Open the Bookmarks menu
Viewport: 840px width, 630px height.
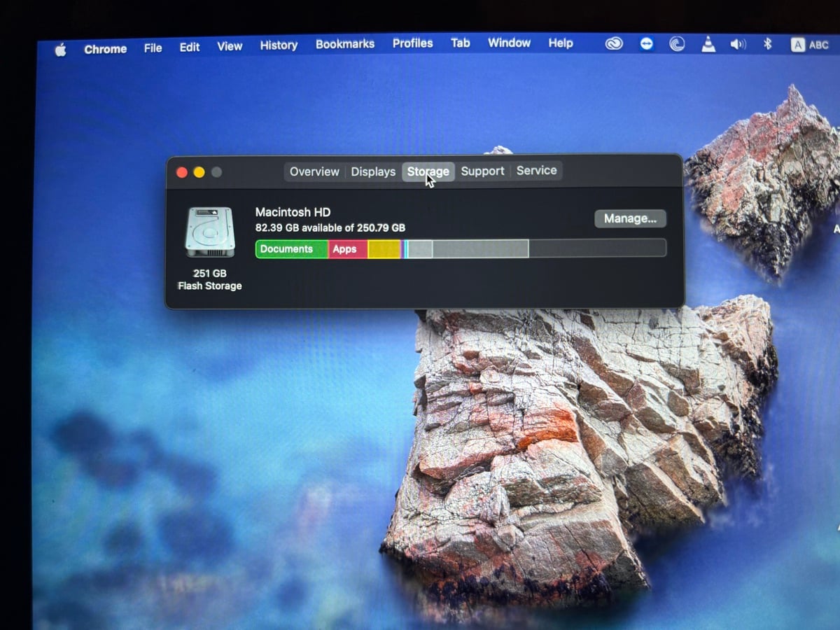pos(345,44)
